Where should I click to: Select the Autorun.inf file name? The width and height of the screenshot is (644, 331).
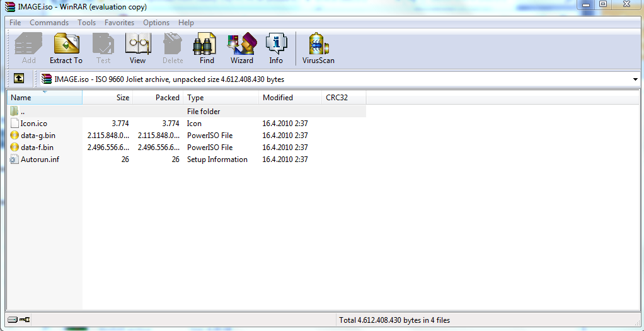[40, 159]
